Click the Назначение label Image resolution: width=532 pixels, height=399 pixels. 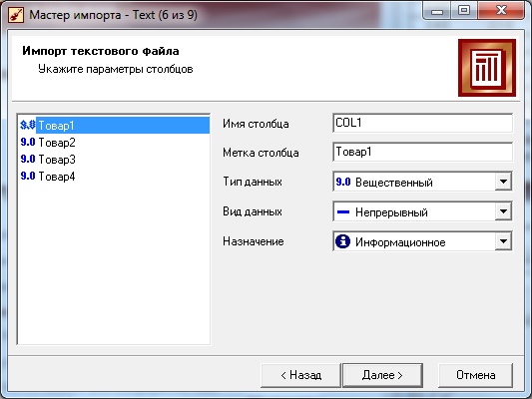[254, 241]
